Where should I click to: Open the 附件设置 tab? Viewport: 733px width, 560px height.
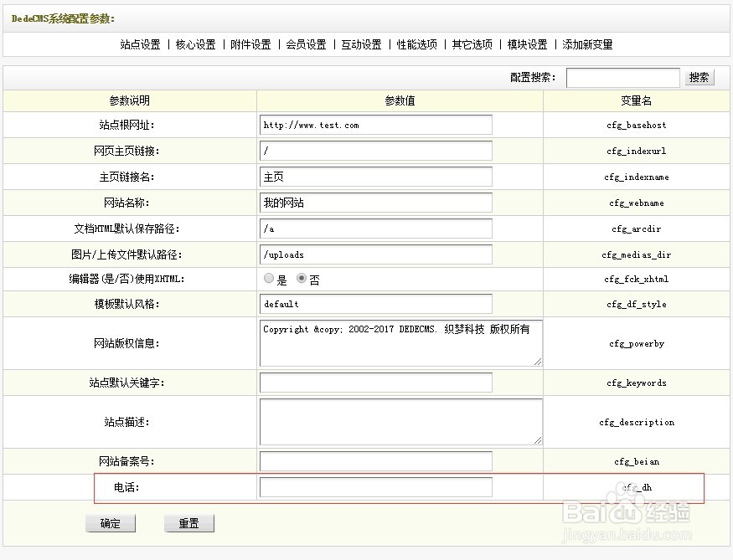coord(250,44)
